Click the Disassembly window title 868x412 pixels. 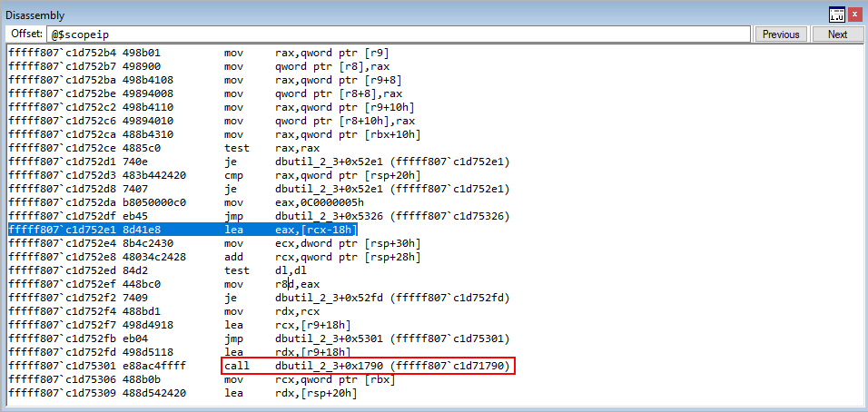tap(35, 15)
